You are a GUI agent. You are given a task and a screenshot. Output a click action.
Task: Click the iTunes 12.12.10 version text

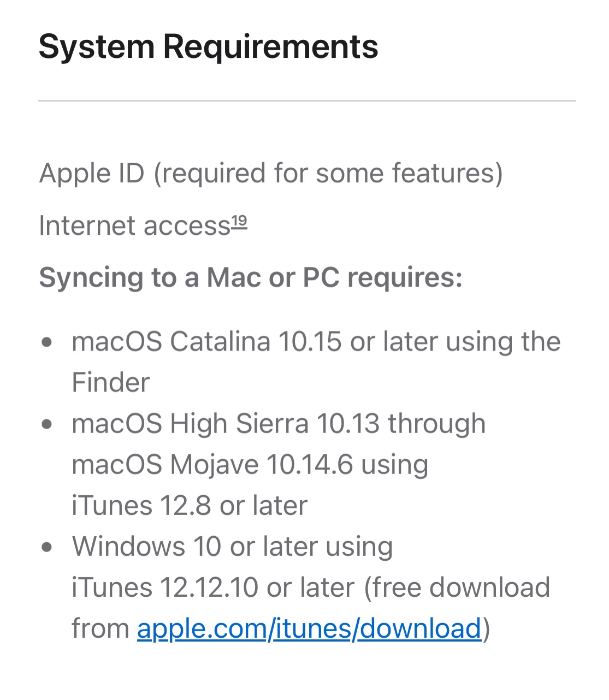point(165,588)
